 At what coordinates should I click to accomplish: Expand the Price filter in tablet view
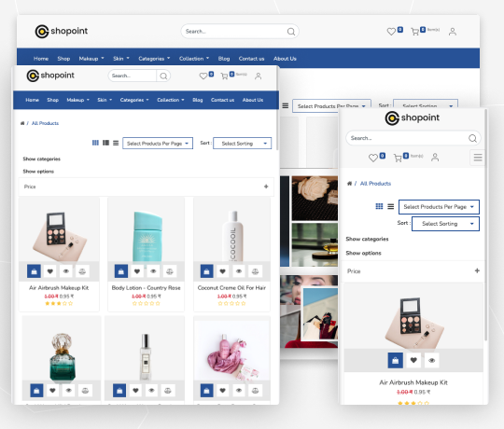click(x=147, y=187)
